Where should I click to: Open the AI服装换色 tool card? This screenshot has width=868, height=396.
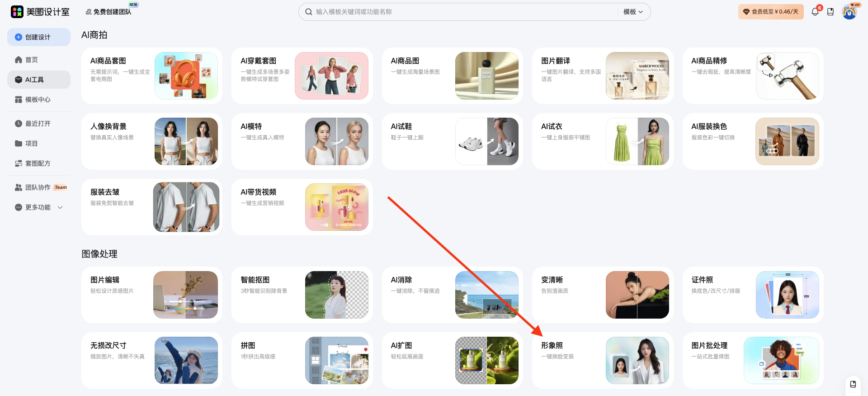pyautogui.click(x=753, y=141)
